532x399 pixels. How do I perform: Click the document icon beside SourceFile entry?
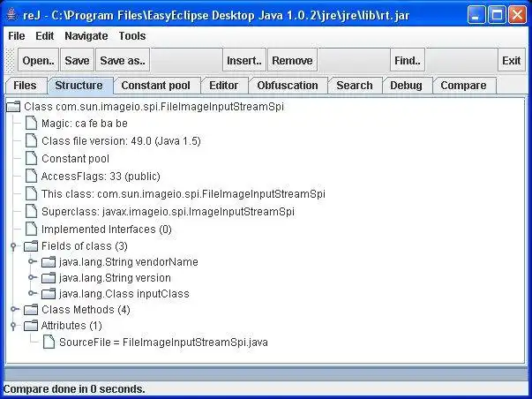(49, 342)
